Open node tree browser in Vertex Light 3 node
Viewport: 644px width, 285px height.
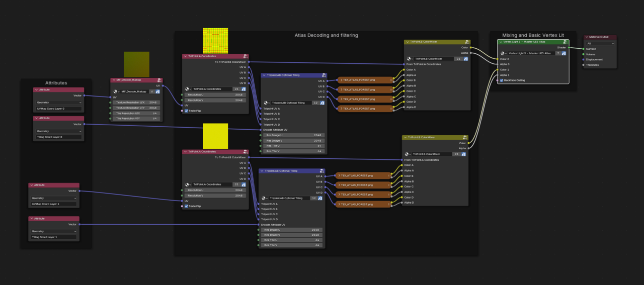click(503, 53)
